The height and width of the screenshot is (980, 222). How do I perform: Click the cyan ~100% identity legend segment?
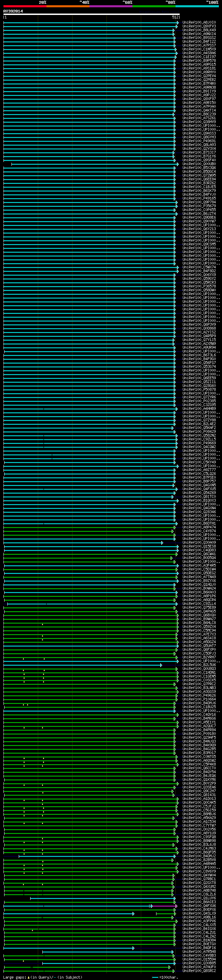click(x=197, y=6)
